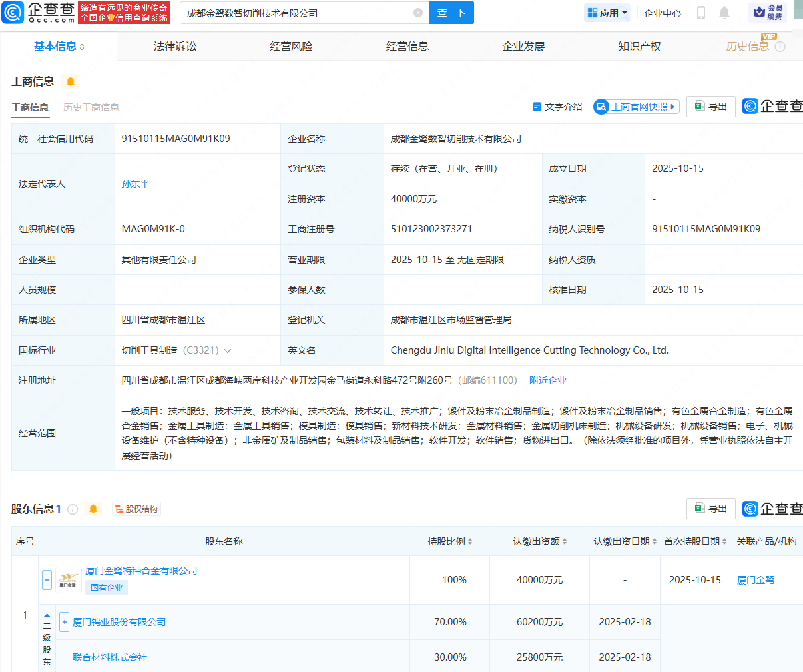Open legal representative 孙东平 link
The height and width of the screenshot is (672, 803).
[135, 184]
